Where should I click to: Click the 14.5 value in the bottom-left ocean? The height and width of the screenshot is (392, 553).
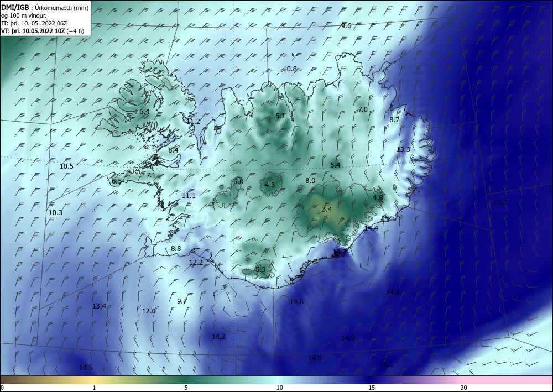tap(86, 368)
